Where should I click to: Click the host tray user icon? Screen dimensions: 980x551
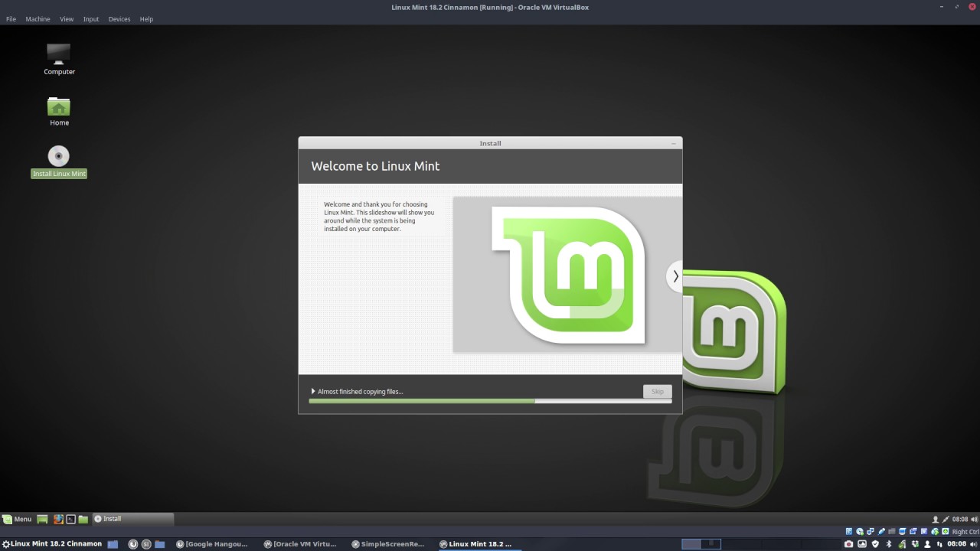[x=927, y=544]
